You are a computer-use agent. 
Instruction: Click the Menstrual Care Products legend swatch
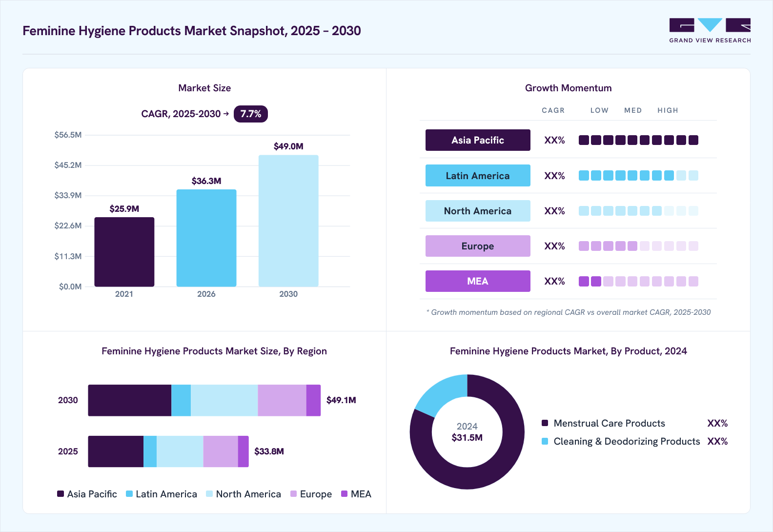(545, 423)
